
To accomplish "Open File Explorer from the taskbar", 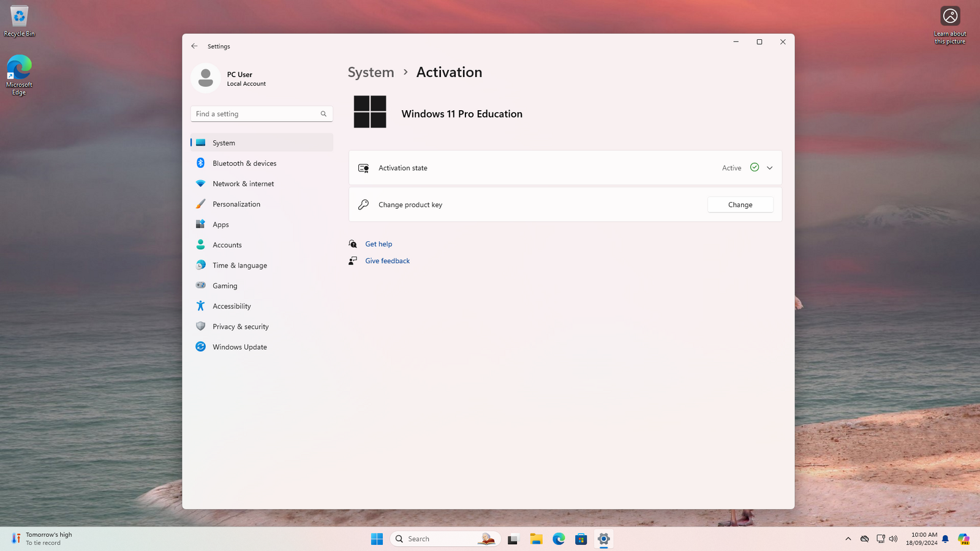I will pos(536,539).
